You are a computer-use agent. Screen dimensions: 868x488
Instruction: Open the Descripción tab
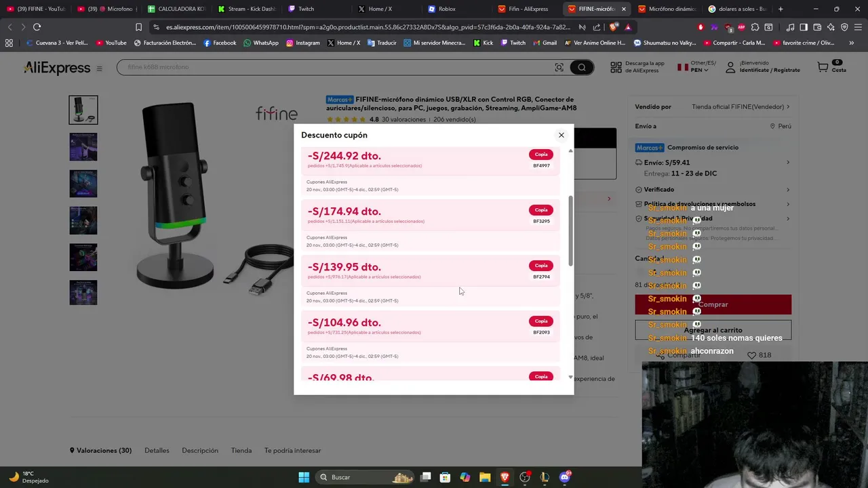tap(200, 450)
